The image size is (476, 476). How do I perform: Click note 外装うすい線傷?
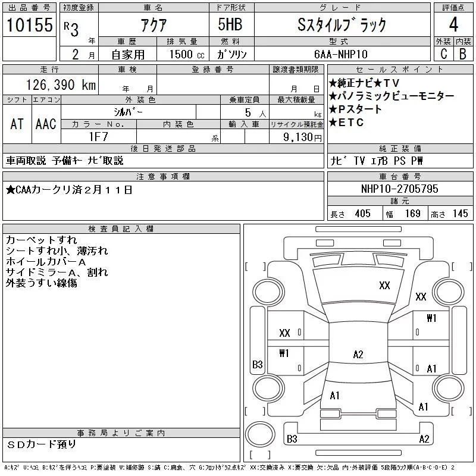point(41,283)
